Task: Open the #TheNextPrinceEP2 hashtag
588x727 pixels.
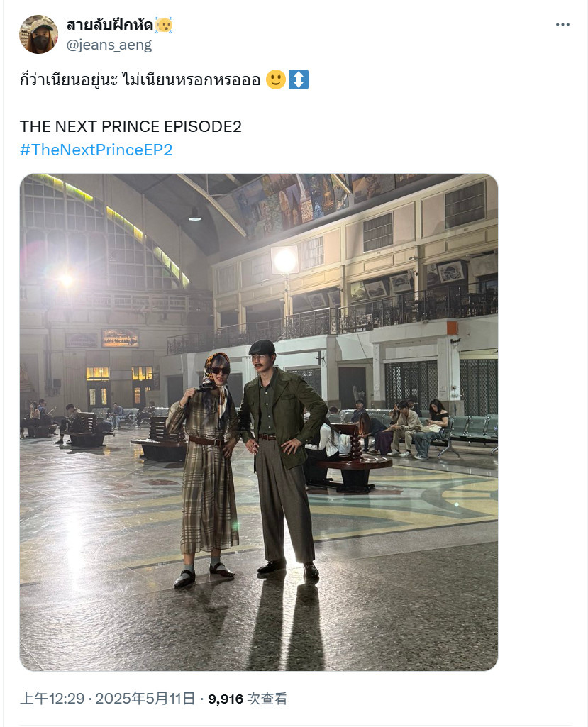Action: [96, 150]
